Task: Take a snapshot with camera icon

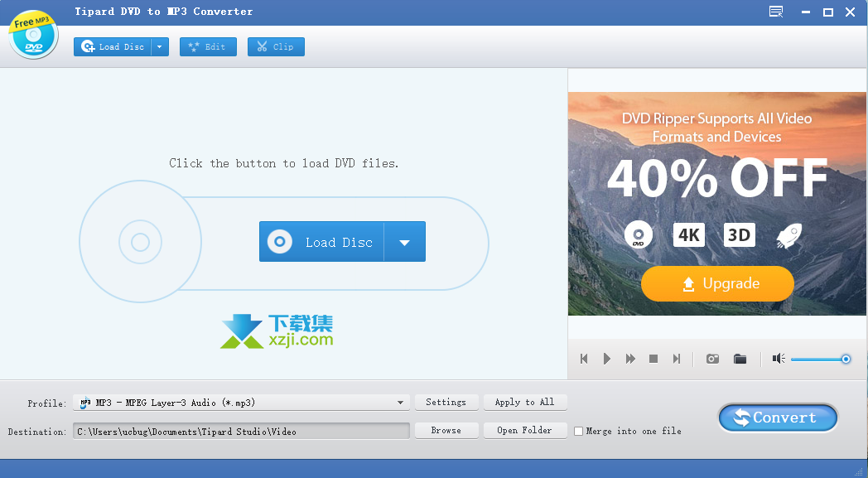Action: pyautogui.click(x=712, y=359)
